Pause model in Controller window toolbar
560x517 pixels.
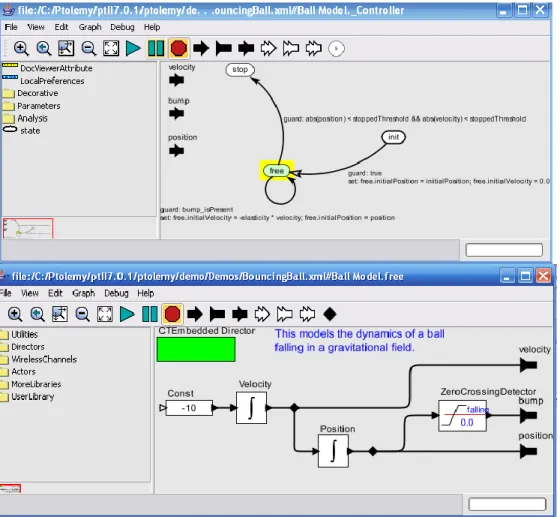click(156, 48)
